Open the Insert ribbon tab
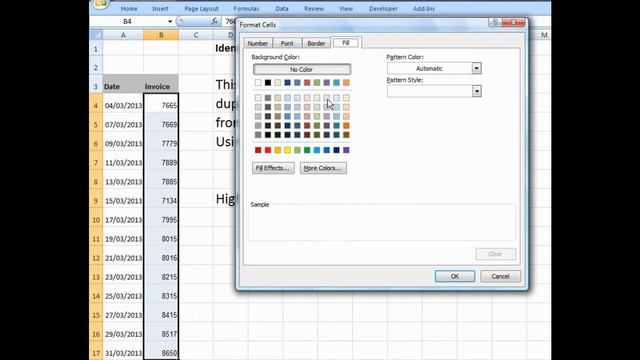Image resolution: width=640 pixels, height=360 pixels. click(160, 9)
